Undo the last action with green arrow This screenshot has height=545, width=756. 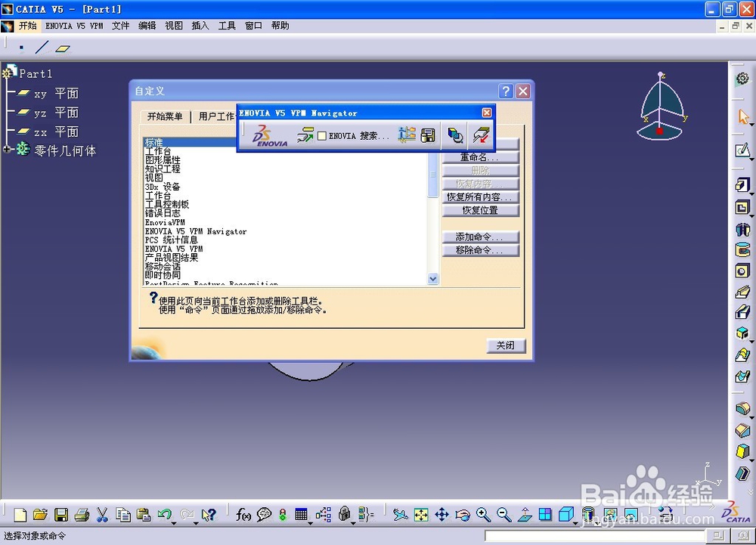point(164,514)
